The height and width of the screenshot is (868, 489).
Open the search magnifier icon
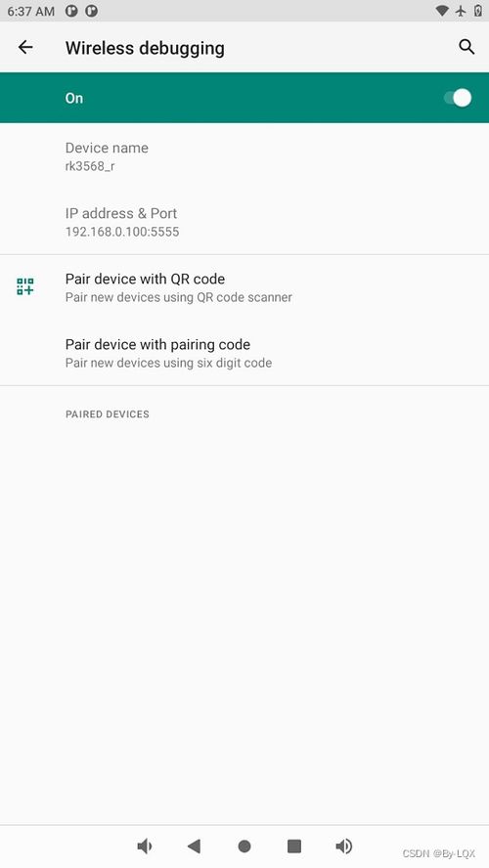(x=467, y=47)
